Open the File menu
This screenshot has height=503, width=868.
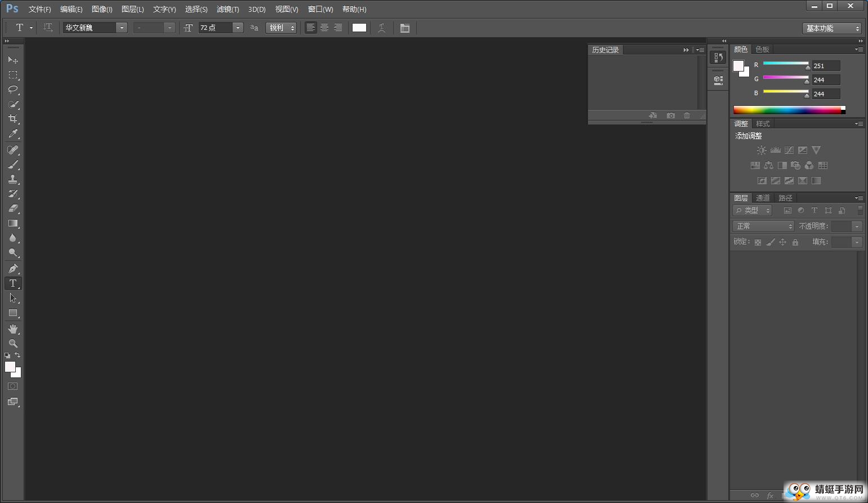[x=39, y=9]
